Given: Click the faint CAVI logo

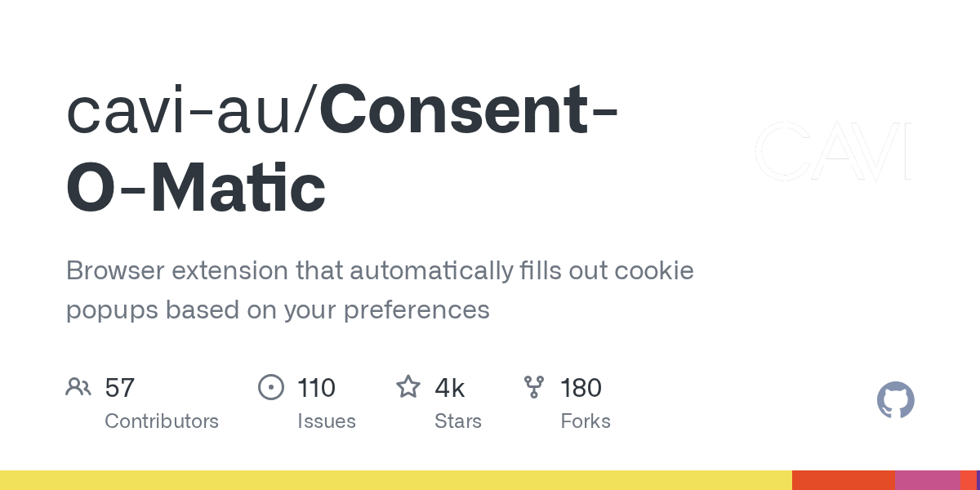Looking at the screenshot, I should pyautogui.click(x=831, y=152).
